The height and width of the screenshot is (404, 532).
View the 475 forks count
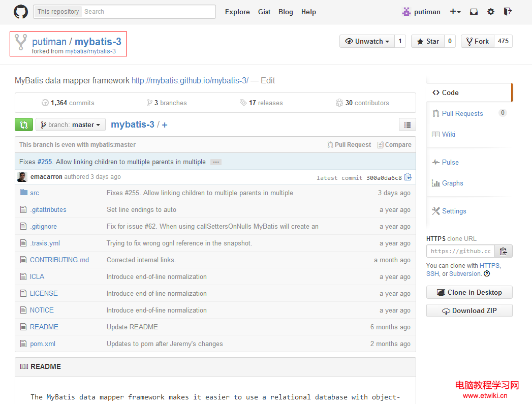(503, 41)
